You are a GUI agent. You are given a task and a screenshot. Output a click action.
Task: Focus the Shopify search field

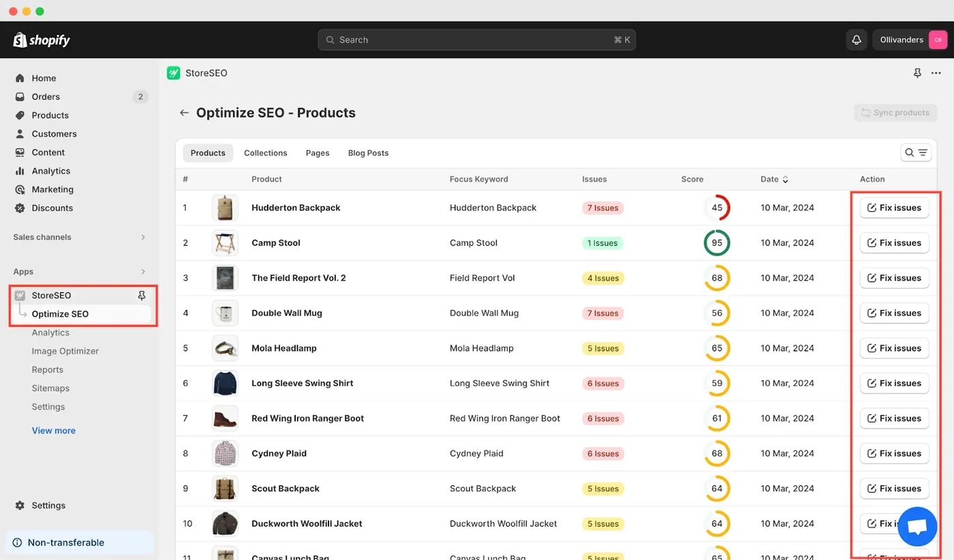pos(477,40)
